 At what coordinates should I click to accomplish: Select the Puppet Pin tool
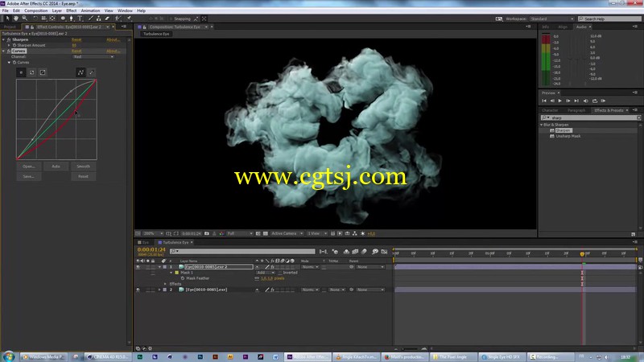[x=129, y=19]
